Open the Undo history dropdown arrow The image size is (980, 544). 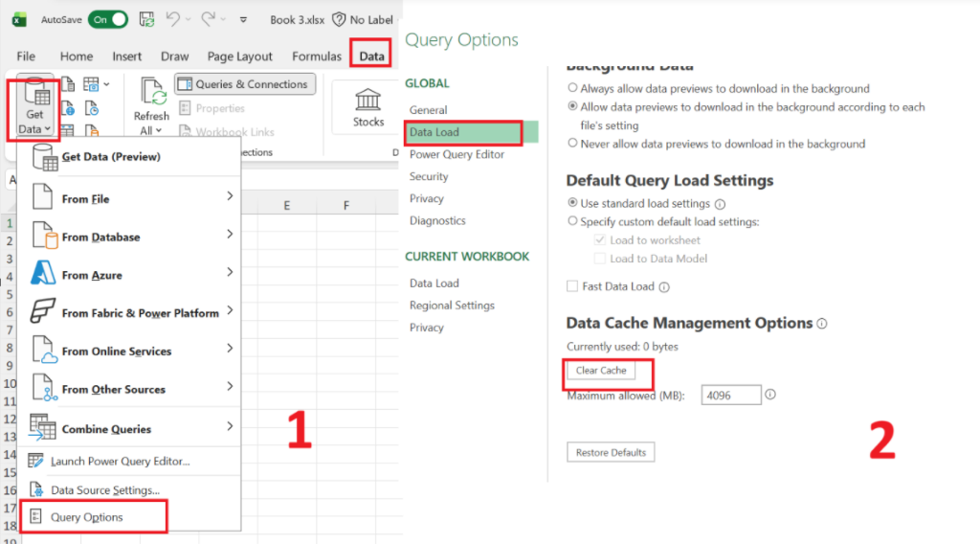click(x=189, y=19)
